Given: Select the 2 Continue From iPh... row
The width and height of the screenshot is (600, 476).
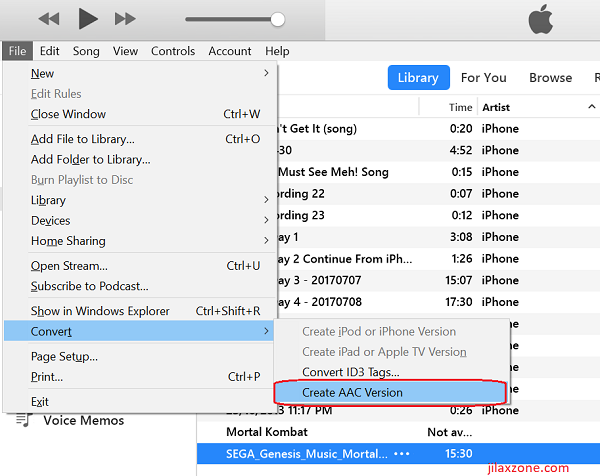Looking at the screenshot, I should [439, 259].
